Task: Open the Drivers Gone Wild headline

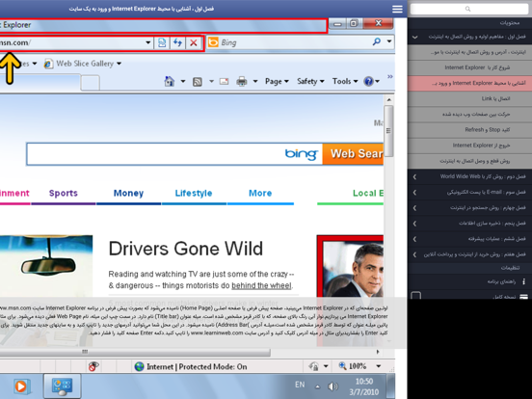Action: 186,249
